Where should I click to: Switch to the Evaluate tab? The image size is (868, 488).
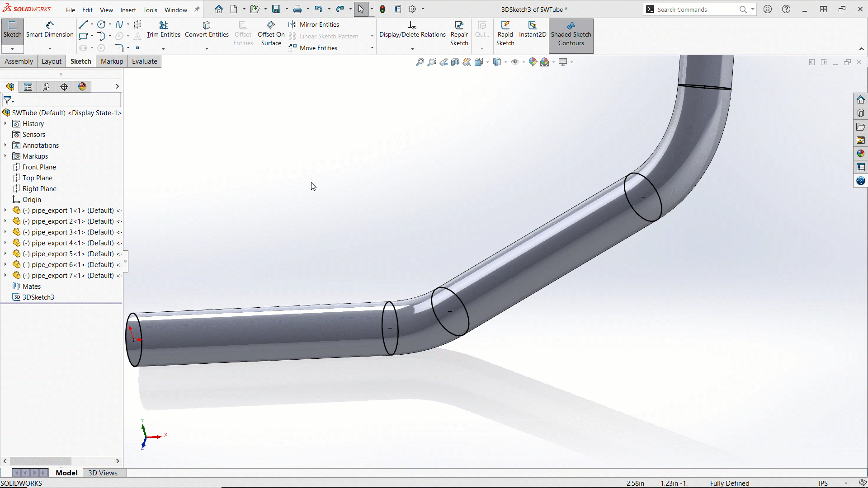coord(145,61)
